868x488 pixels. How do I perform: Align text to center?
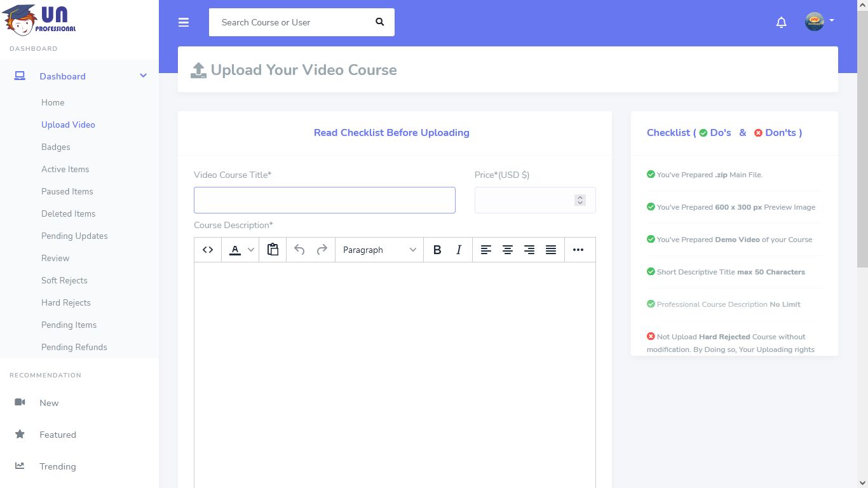pyautogui.click(x=508, y=250)
